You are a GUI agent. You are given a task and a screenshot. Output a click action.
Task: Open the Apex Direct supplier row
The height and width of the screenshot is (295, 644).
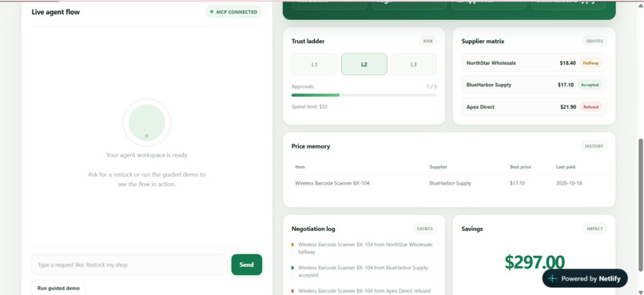534,107
